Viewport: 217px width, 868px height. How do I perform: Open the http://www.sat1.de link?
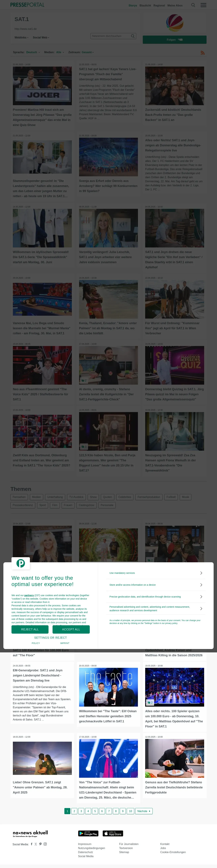tap(26, 29)
